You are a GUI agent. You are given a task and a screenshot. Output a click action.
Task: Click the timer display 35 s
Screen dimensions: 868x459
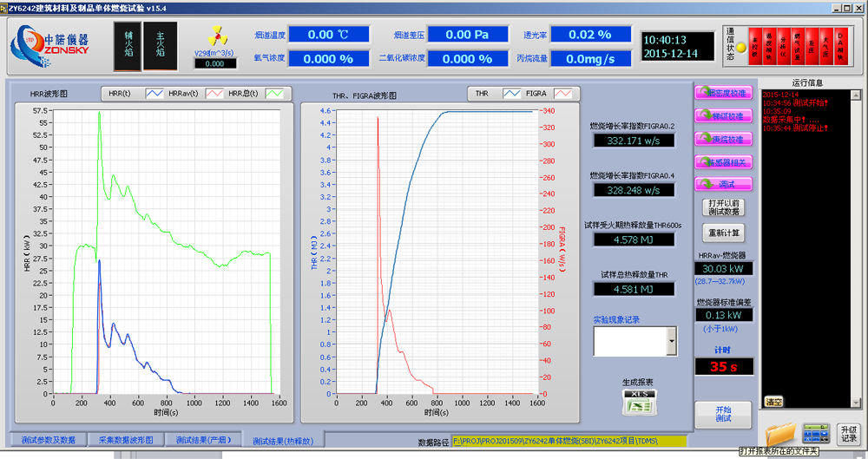[x=724, y=366]
